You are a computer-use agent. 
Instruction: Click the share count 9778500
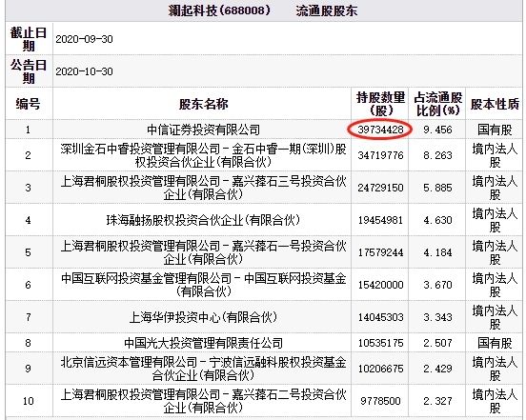click(380, 401)
